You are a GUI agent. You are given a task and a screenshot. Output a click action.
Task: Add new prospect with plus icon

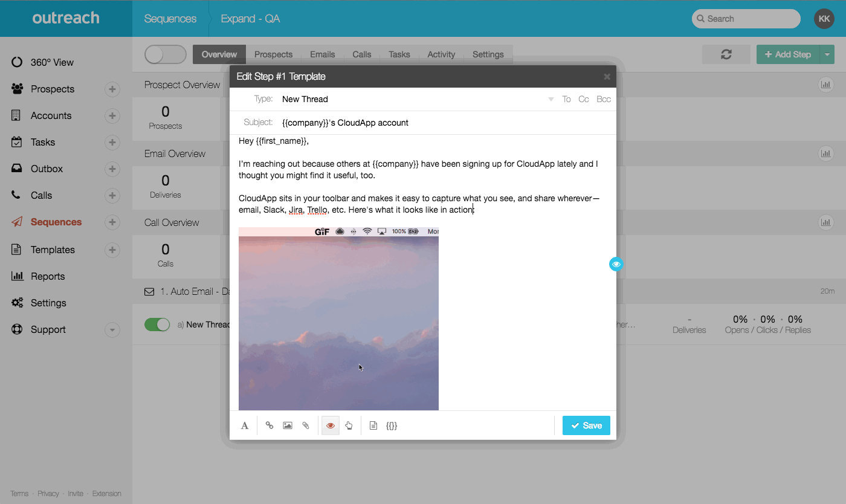(x=112, y=89)
